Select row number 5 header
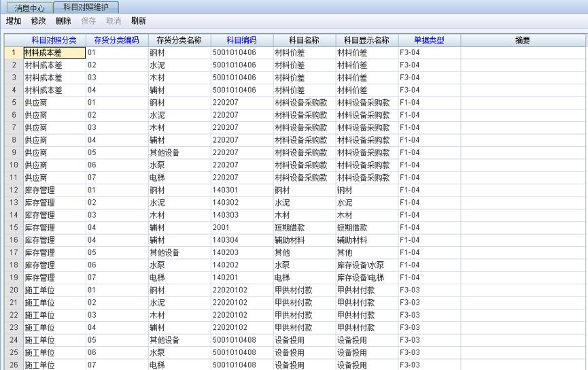Viewport: 588px width, 370px height. pos(14,103)
